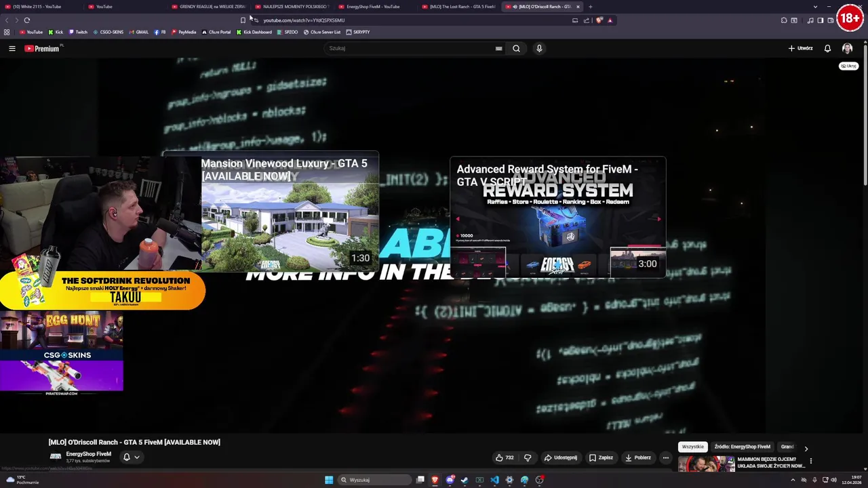Open Mammon będzie ojcem recommended video thumbnail

click(x=706, y=464)
